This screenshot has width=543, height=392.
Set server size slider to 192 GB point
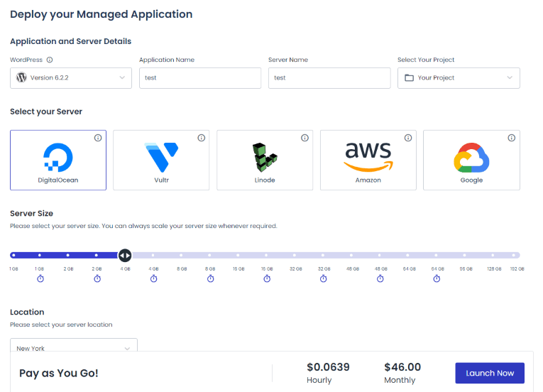(x=514, y=256)
